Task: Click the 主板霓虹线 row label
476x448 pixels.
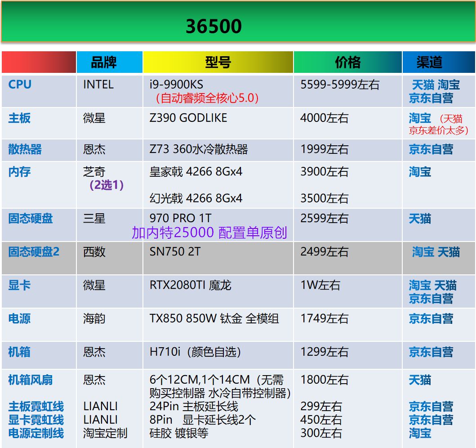Action: point(36,406)
